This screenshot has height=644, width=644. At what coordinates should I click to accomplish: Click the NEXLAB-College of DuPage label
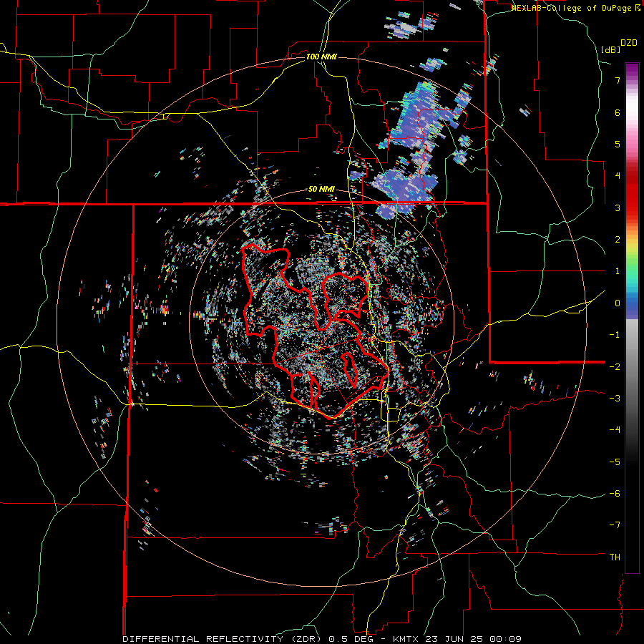(573, 8)
